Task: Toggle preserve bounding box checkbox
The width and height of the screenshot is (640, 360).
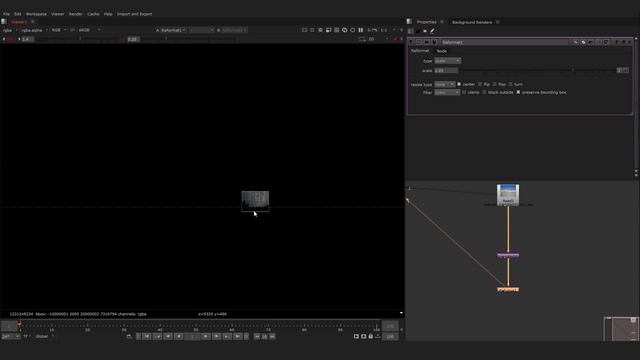Action: pos(518,92)
